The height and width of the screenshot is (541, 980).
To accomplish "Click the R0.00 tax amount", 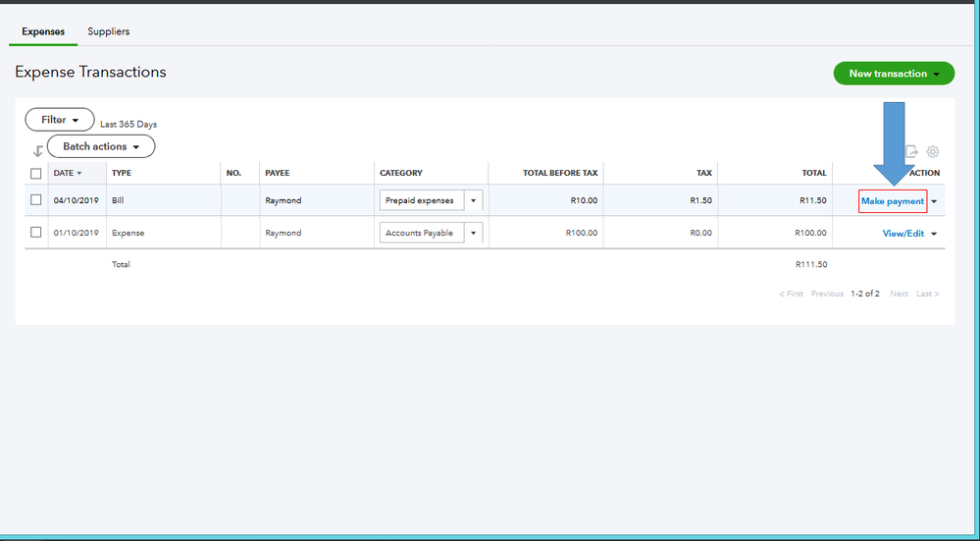I will coord(700,233).
